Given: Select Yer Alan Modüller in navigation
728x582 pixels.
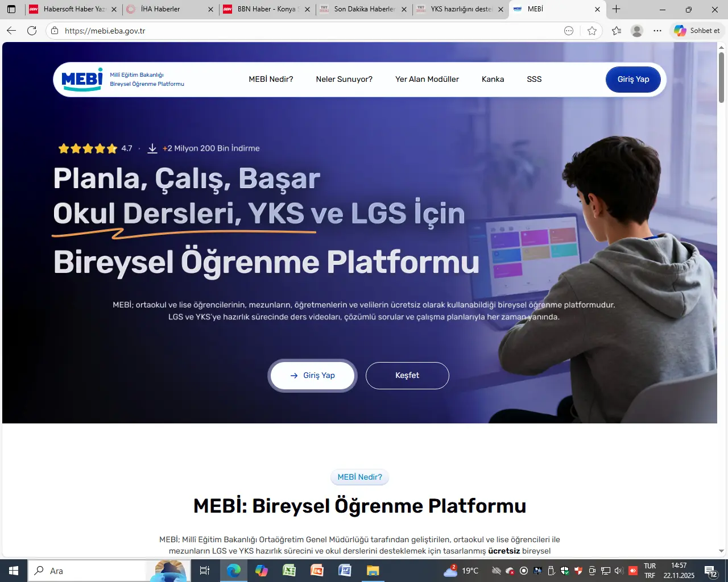Looking at the screenshot, I should click(x=427, y=80).
